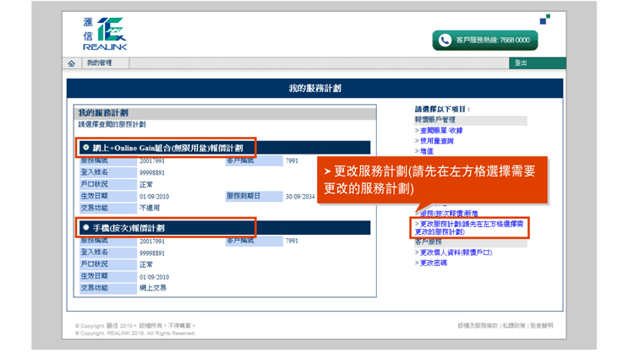Select 手機(按次)報價計劃 radio button

tap(86, 228)
